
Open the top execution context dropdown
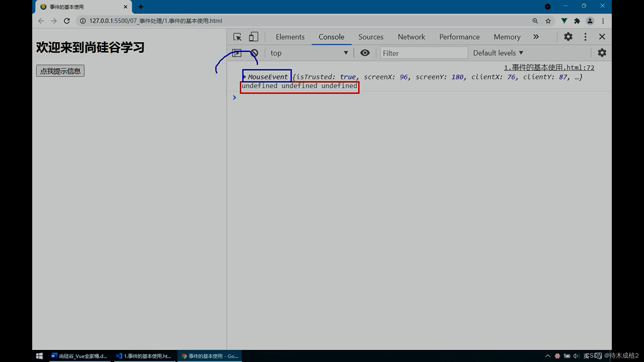pos(309,53)
